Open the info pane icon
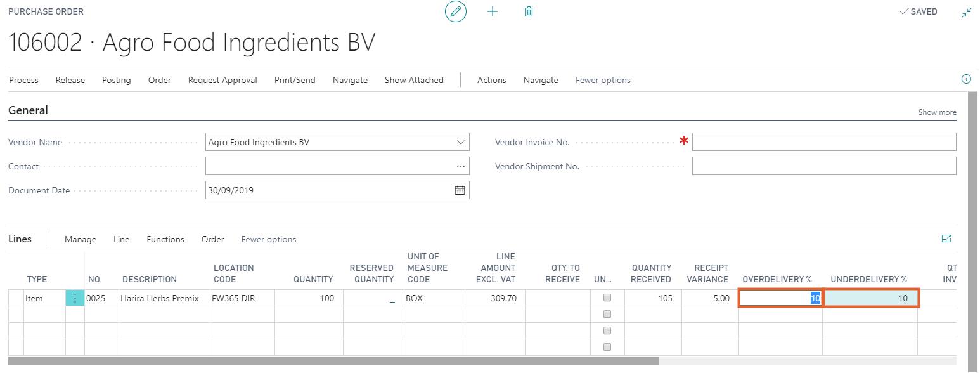This screenshot has width=980, height=373. [966, 80]
